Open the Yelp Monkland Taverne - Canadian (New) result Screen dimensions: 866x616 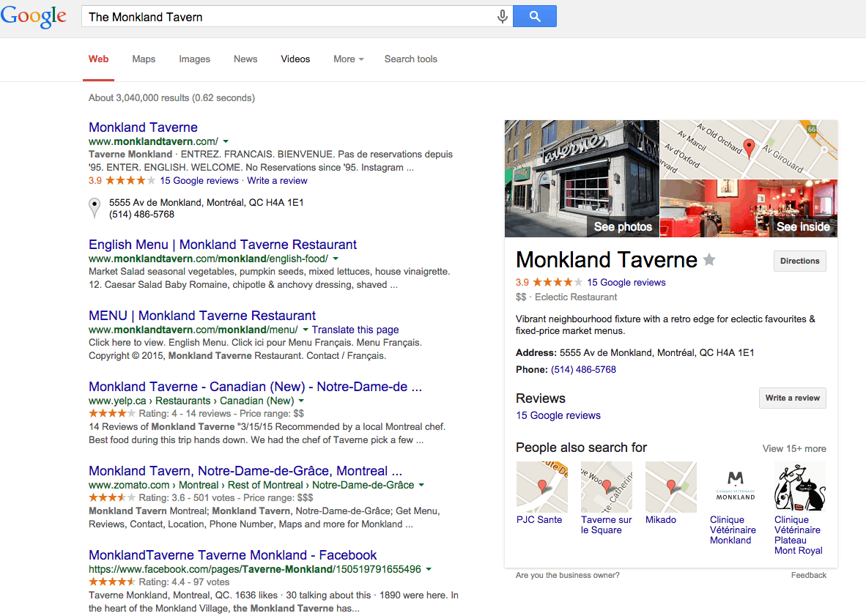click(255, 387)
